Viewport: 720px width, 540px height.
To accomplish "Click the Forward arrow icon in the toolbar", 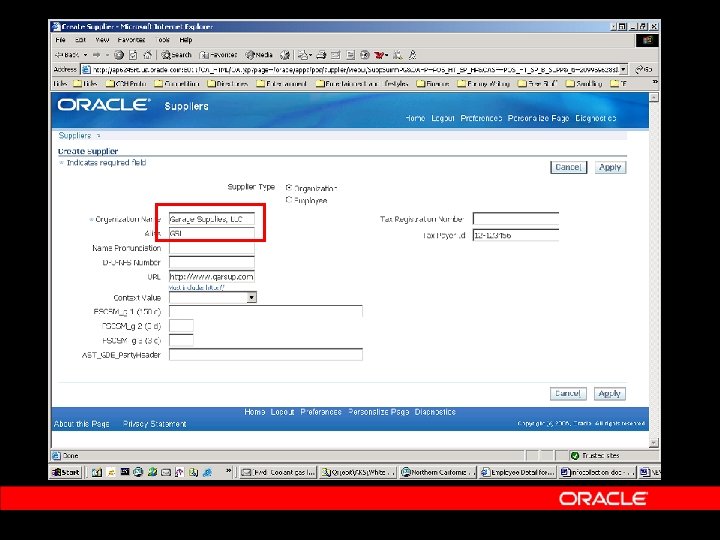I will [96, 55].
